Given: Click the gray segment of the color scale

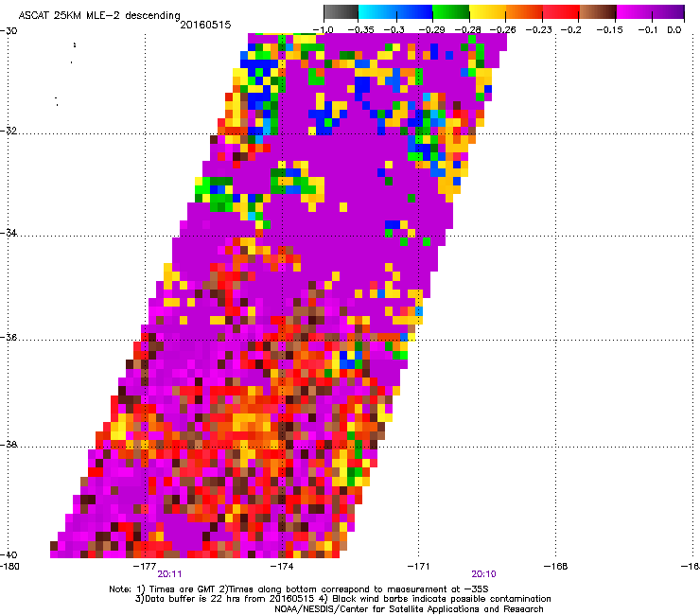Looking at the screenshot, I should (x=341, y=11).
